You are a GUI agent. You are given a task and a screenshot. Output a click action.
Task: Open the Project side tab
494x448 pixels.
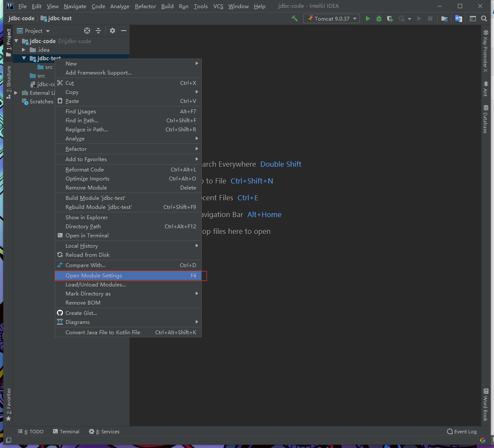(x=9, y=43)
